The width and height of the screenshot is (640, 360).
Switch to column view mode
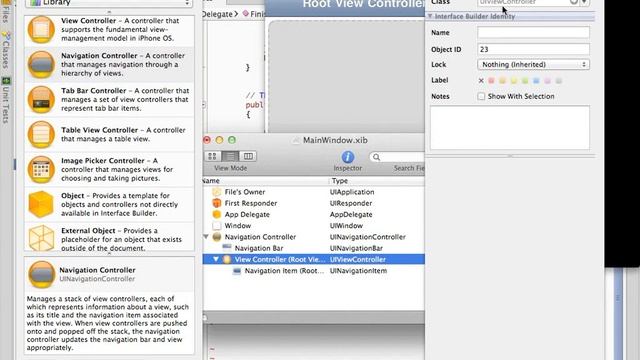(248, 156)
